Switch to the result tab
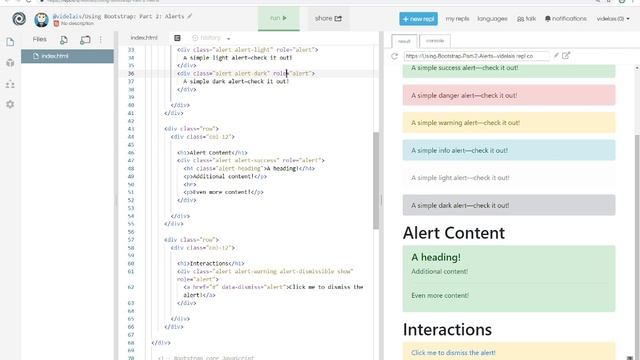Image resolution: width=640 pixels, height=360 pixels. (x=404, y=41)
